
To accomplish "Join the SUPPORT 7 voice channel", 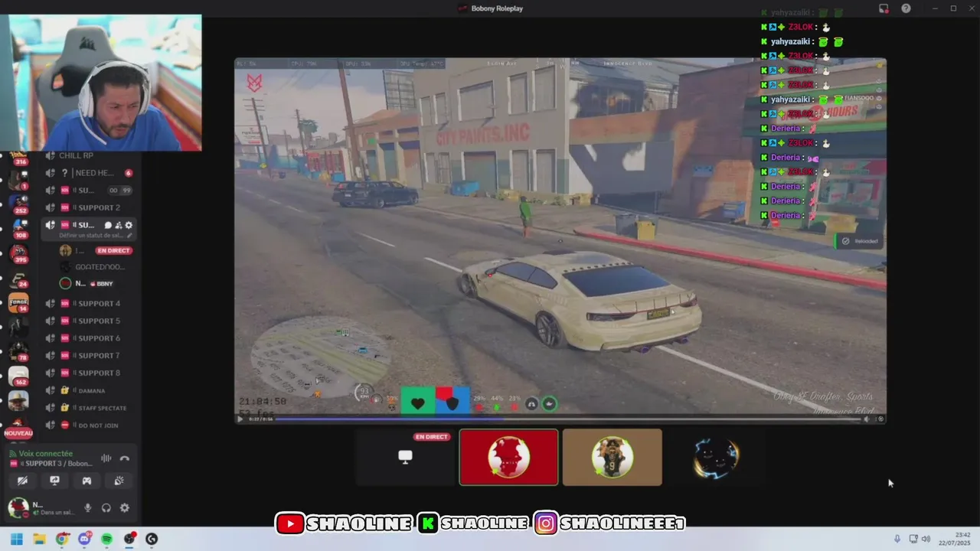I will point(88,356).
